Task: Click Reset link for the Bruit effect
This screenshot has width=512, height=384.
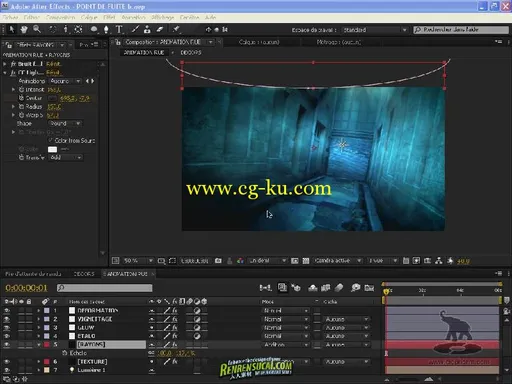Action: coord(53,64)
